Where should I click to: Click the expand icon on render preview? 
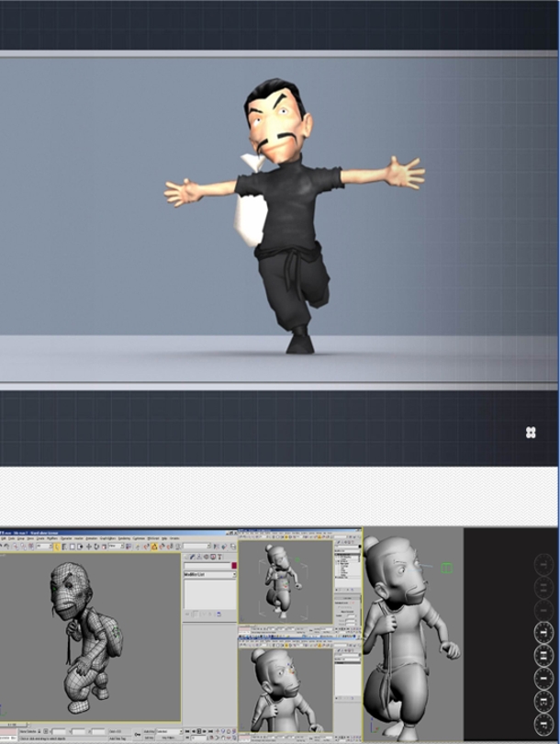click(x=531, y=433)
